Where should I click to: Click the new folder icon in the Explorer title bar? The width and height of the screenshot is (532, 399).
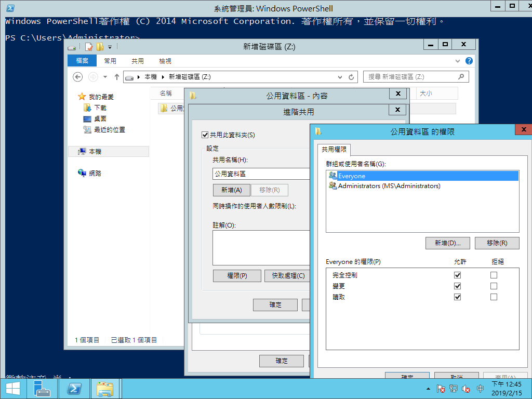(x=100, y=46)
